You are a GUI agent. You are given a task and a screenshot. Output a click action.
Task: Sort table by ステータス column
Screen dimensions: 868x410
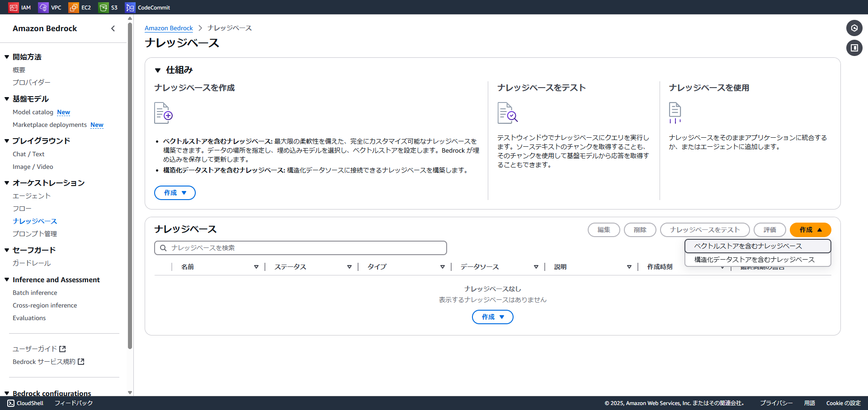click(349, 267)
